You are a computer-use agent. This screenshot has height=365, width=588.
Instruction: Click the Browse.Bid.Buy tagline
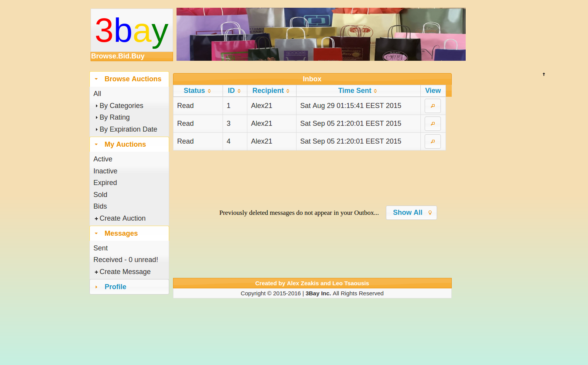[x=118, y=56]
